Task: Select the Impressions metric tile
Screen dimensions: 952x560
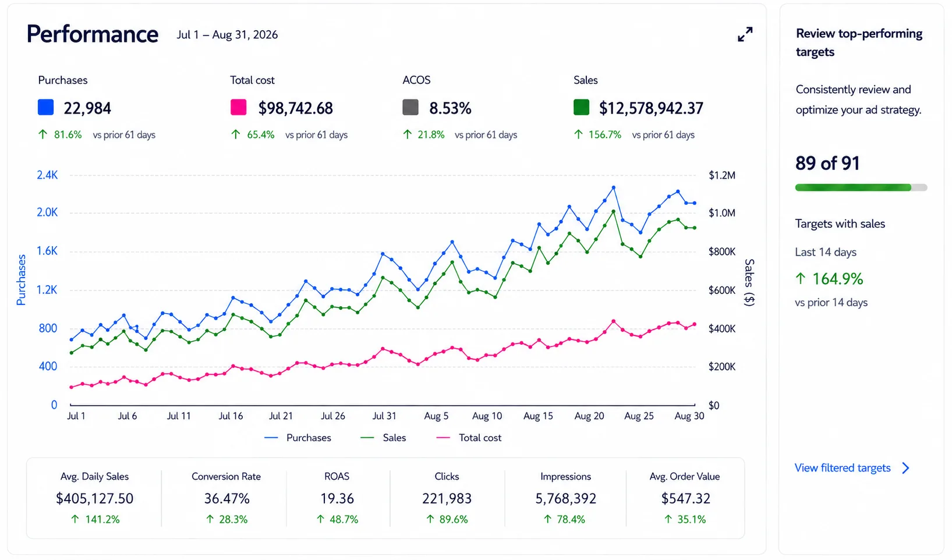Action: [x=565, y=498]
